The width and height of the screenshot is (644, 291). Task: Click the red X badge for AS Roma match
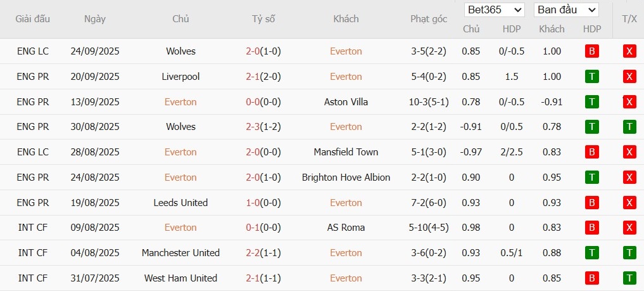coord(629,228)
